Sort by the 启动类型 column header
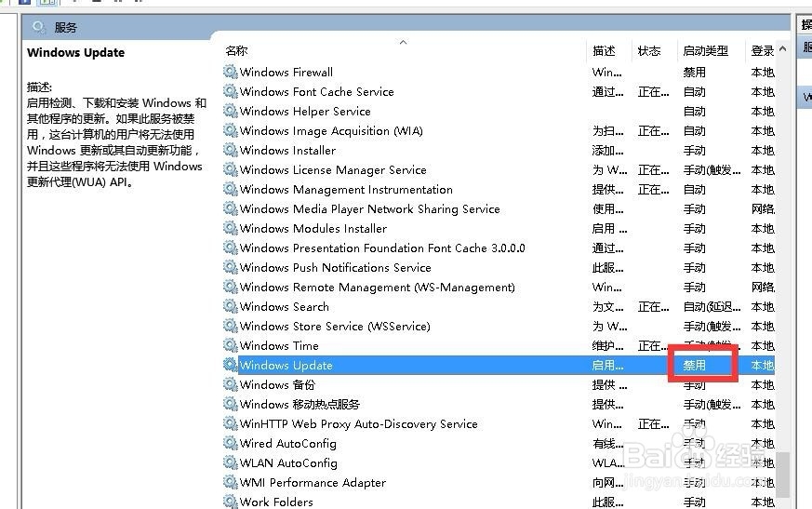This screenshot has height=509, width=812. point(705,51)
